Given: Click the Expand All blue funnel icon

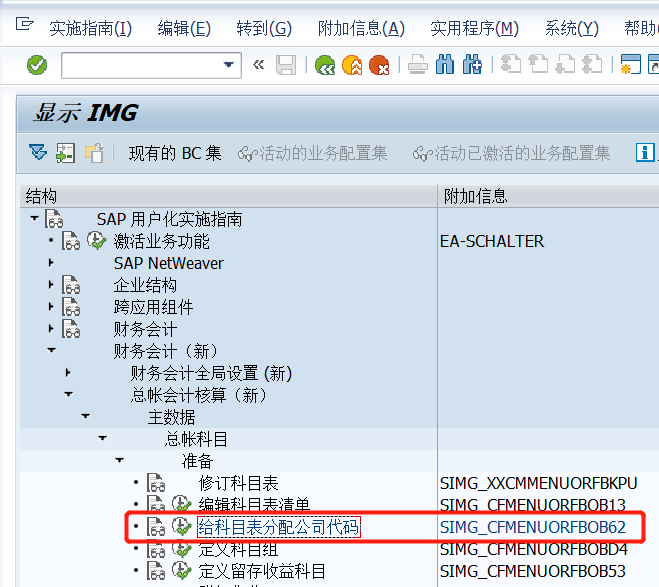Looking at the screenshot, I should tap(38, 153).
